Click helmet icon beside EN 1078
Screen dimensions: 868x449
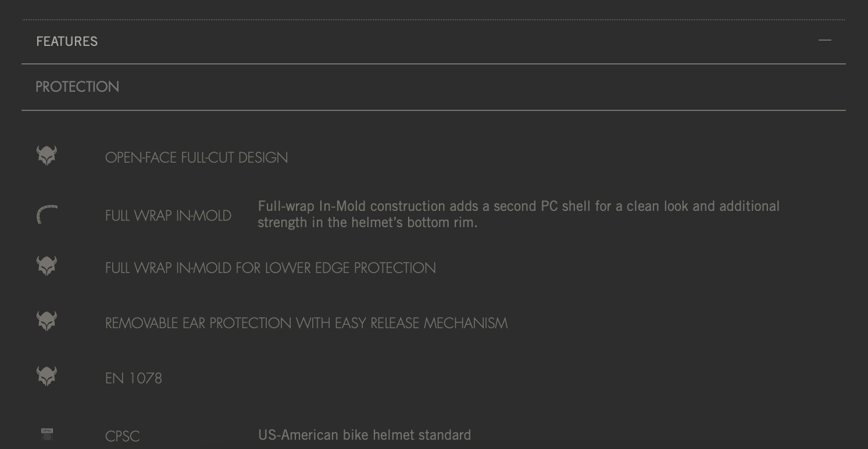(x=47, y=376)
